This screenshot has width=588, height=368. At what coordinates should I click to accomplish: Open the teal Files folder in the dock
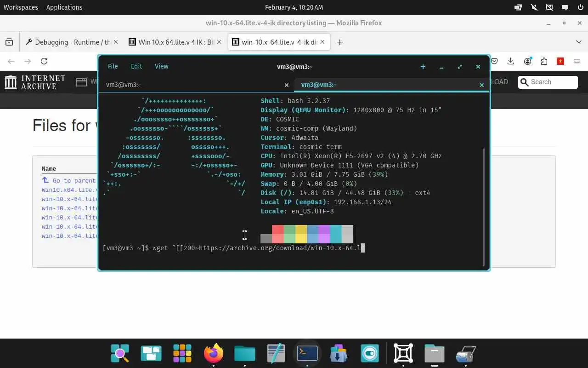[245, 353]
